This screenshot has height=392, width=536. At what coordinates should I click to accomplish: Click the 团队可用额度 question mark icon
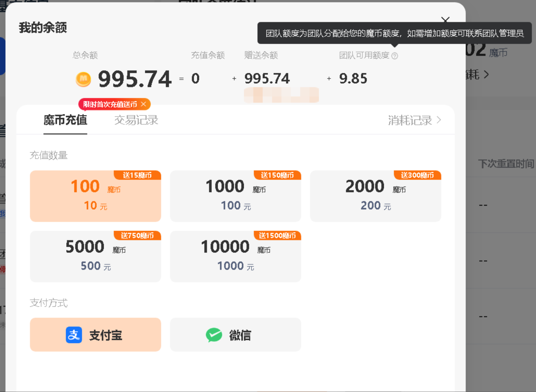[x=395, y=55]
